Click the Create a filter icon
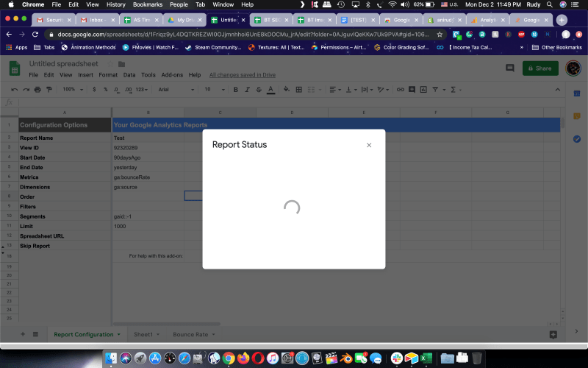Viewport: 588px width, 368px height. (435, 89)
